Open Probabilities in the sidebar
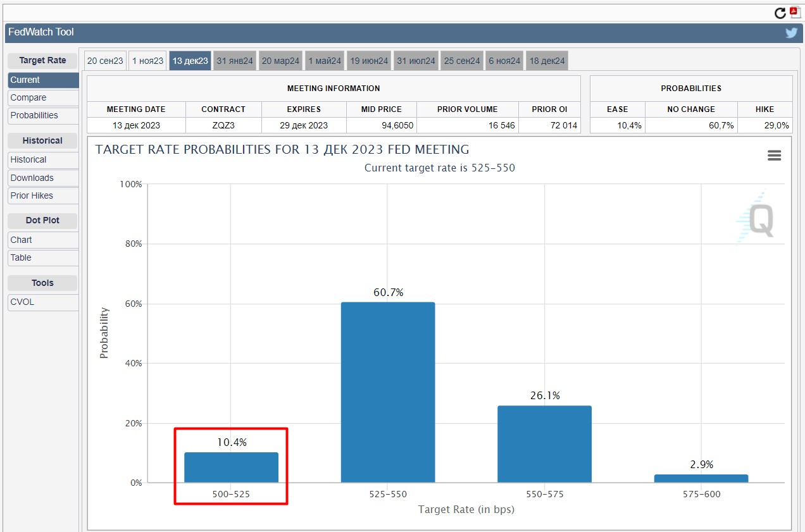The image size is (805, 532). tap(43, 115)
